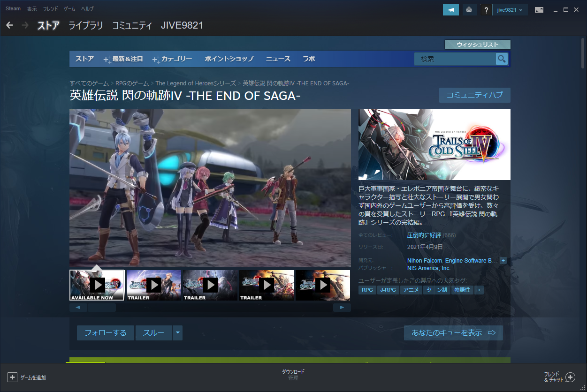The image size is (587, 392).
Task: Open the NIS America, Inc. publisher link
Action: click(x=429, y=268)
